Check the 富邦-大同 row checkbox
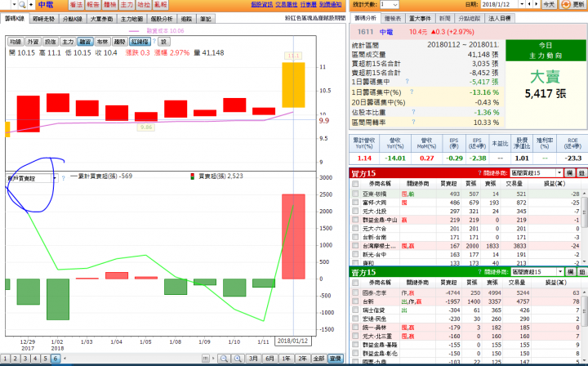Image resolution: width=588 pixels, height=366 pixels. pos(355,203)
